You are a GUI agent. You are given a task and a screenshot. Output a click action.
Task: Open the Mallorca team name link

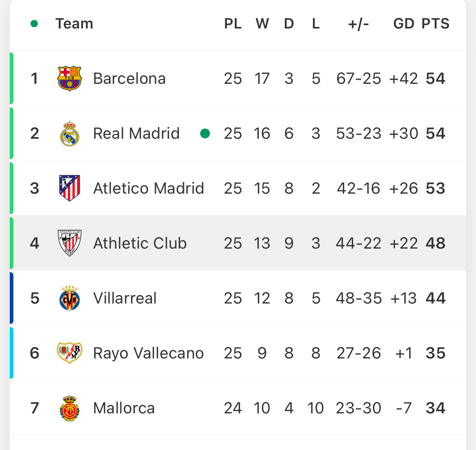pos(124,408)
